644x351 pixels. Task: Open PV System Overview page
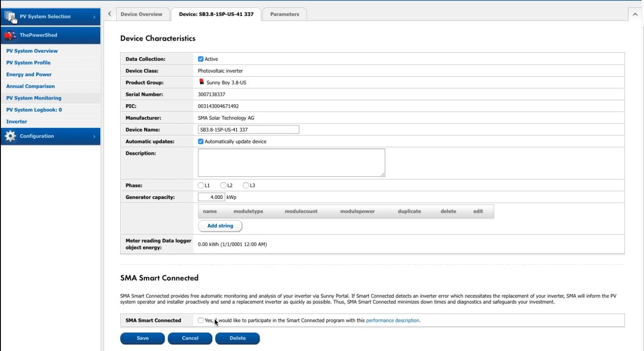click(x=32, y=51)
